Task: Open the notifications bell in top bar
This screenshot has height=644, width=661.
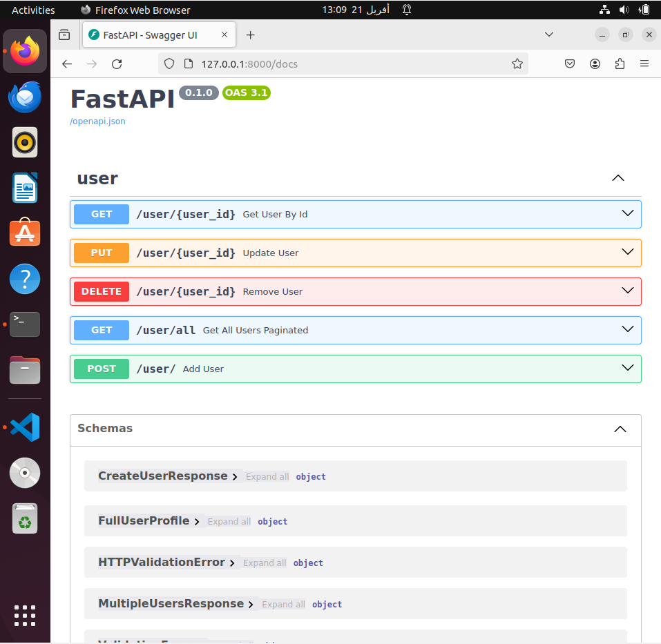Action: (407, 10)
